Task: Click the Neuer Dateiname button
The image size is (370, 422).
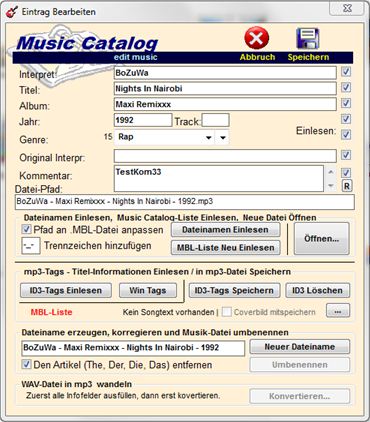Action: tap(300, 347)
